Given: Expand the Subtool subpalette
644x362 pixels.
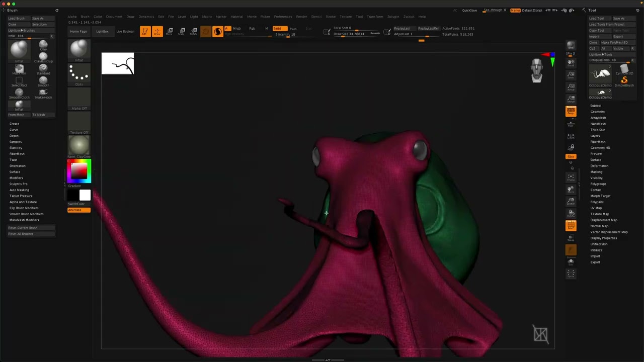Looking at the screenshot, I should click(x=596, y=106).
